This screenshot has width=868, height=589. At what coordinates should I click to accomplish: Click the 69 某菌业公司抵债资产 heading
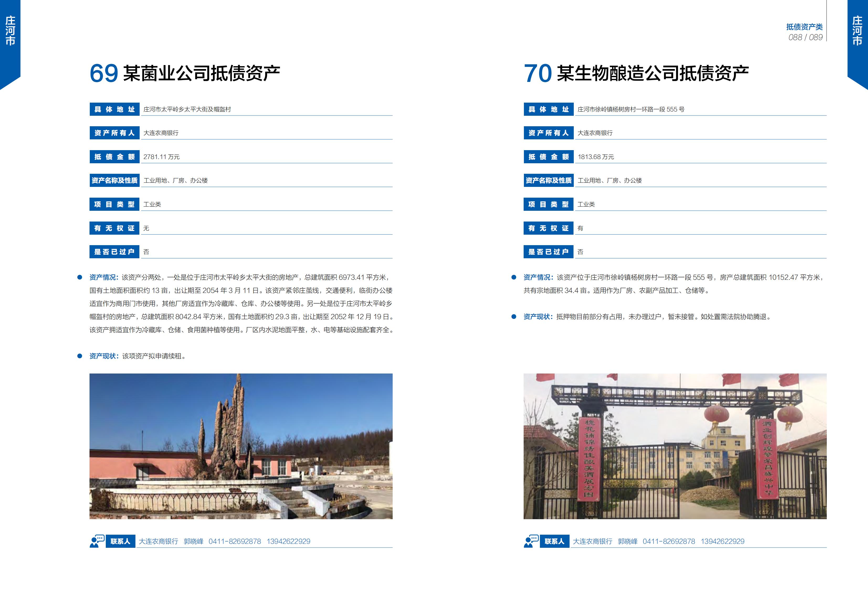click(x=185, y=73)
